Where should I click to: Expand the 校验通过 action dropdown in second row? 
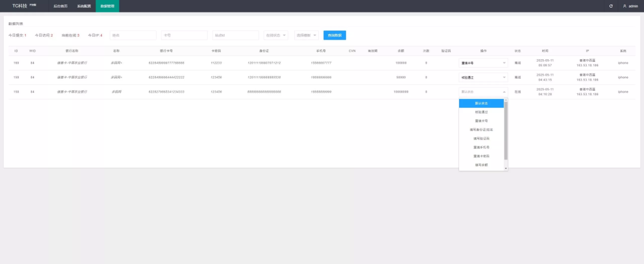483,77
